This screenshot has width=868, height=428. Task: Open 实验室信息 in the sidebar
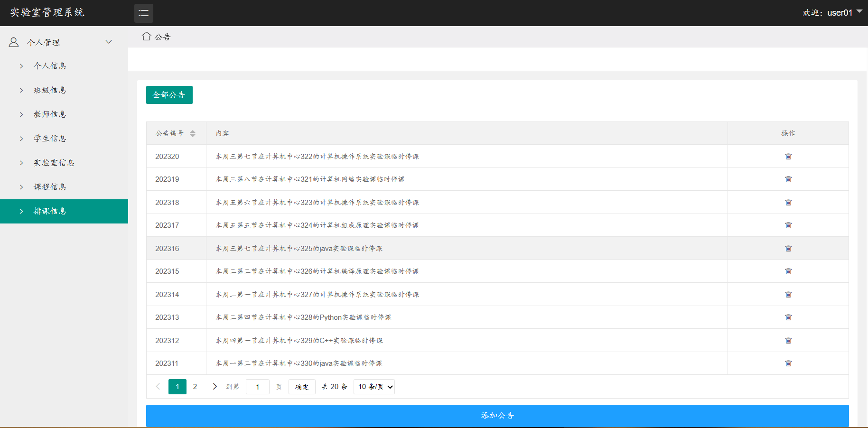click(64, 163)
